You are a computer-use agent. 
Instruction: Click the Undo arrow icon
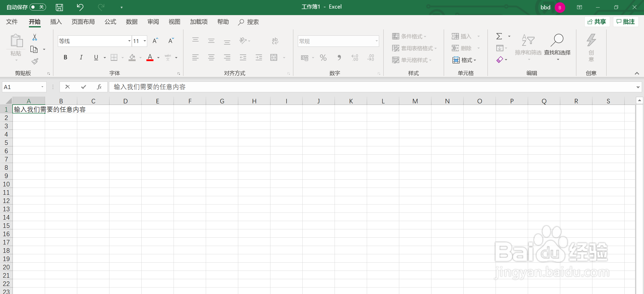click(x=80, y=7)
